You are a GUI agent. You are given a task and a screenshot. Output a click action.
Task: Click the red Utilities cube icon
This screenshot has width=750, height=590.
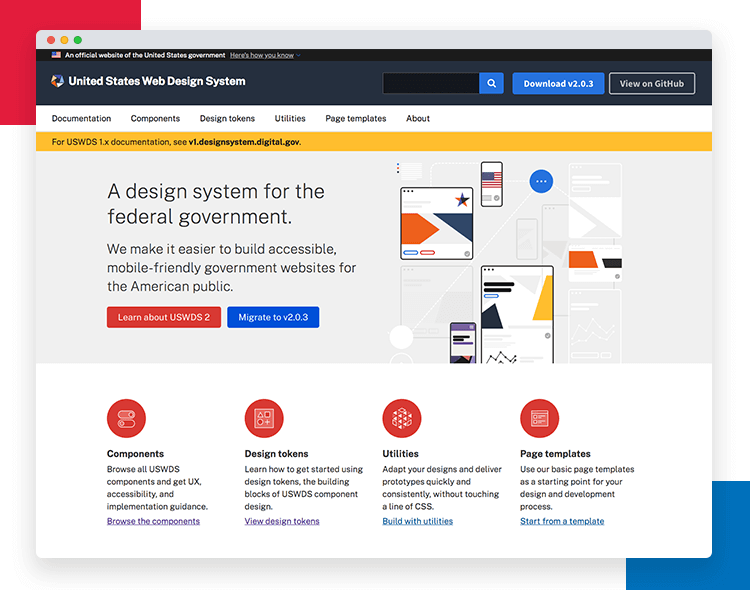402,418
